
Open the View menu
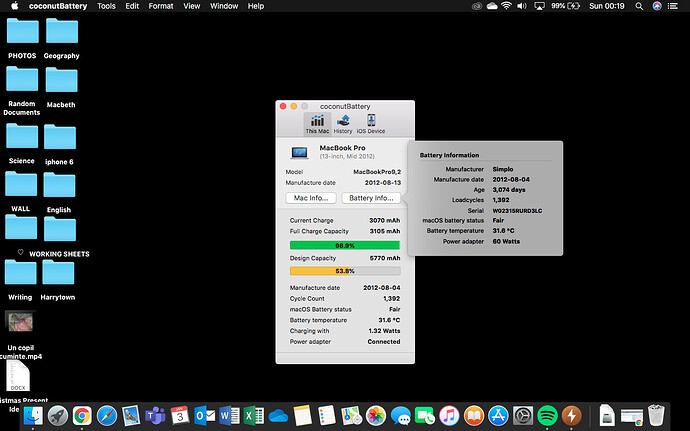pyautogui.click(x=191, y=6)
